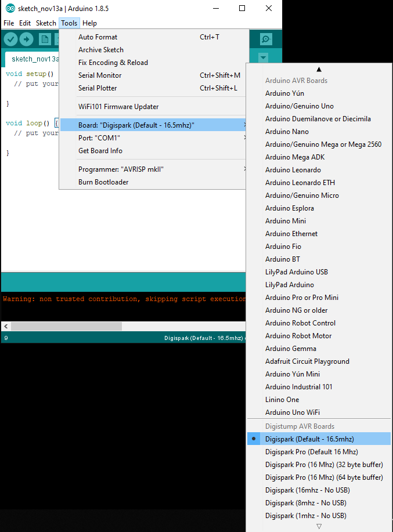Click the Upload arrow toolbar icon
Viewport: 393px width, 532px height.
coord(27,39)
